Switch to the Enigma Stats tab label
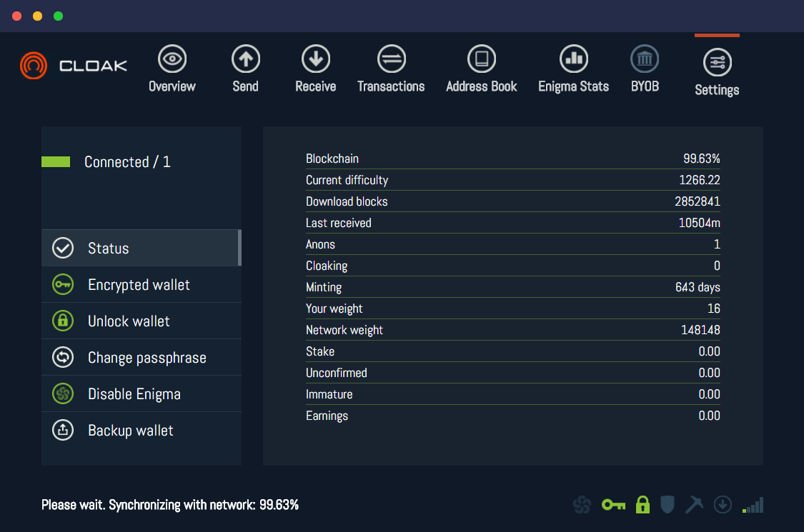 574,86
